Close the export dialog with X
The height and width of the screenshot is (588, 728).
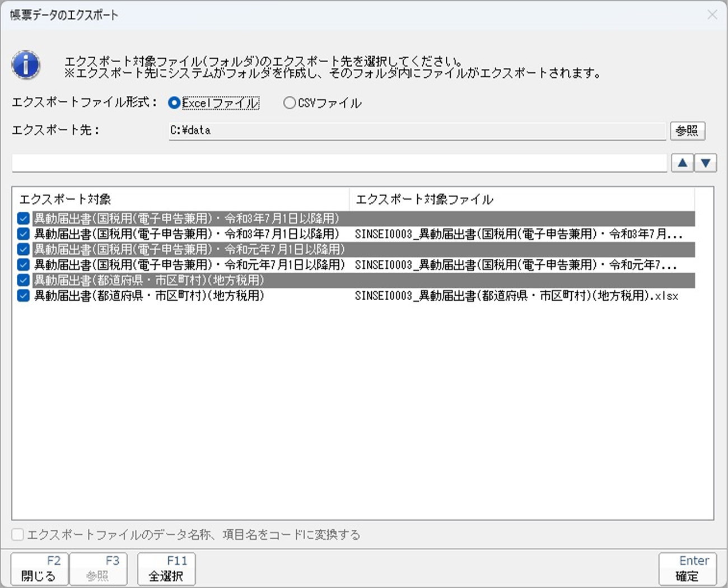coord(712,15)
